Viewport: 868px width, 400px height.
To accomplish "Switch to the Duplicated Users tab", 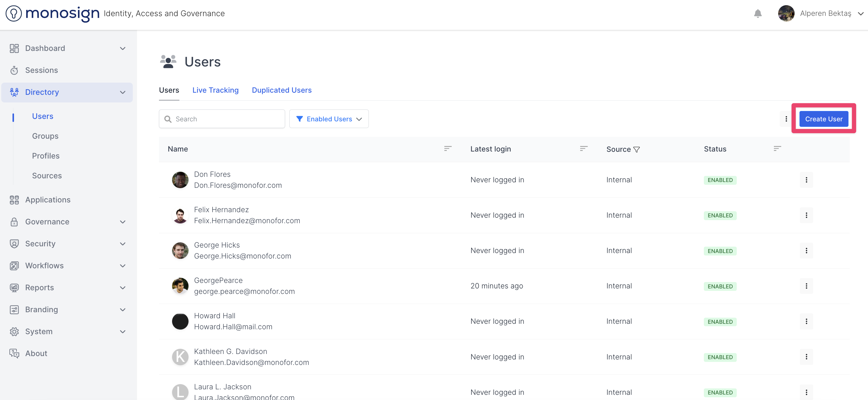I will coord(281,90).
